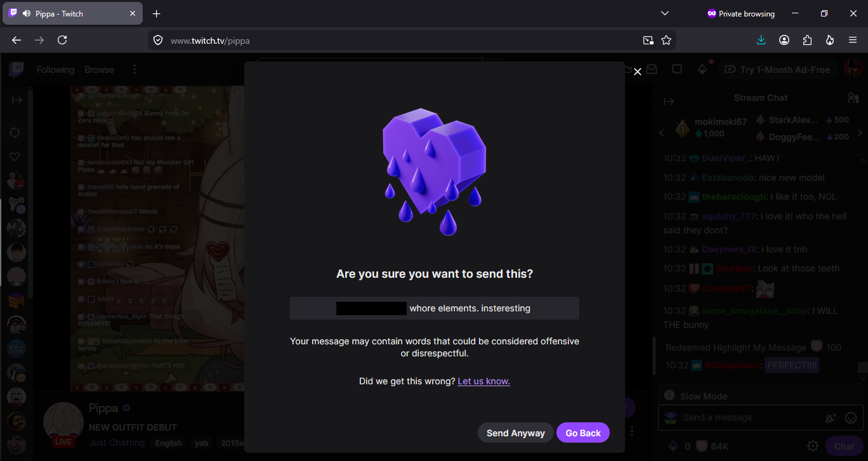The width and height of the screenshot is (868, 461).
Task: Open the stream options three-dot menu
Action: (x=632, y=431)
